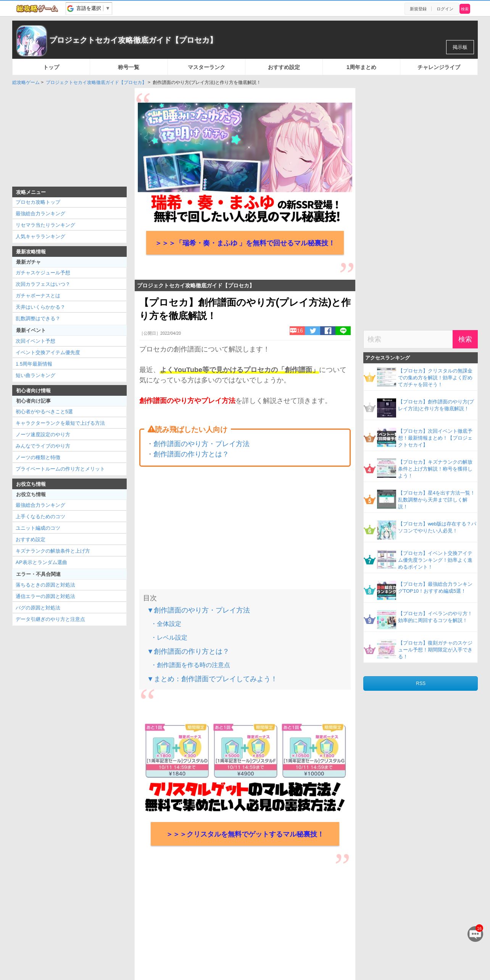Screen dimensions: 490x980
Task: Click the rank 6 crown icon
Action: (369, 530)
